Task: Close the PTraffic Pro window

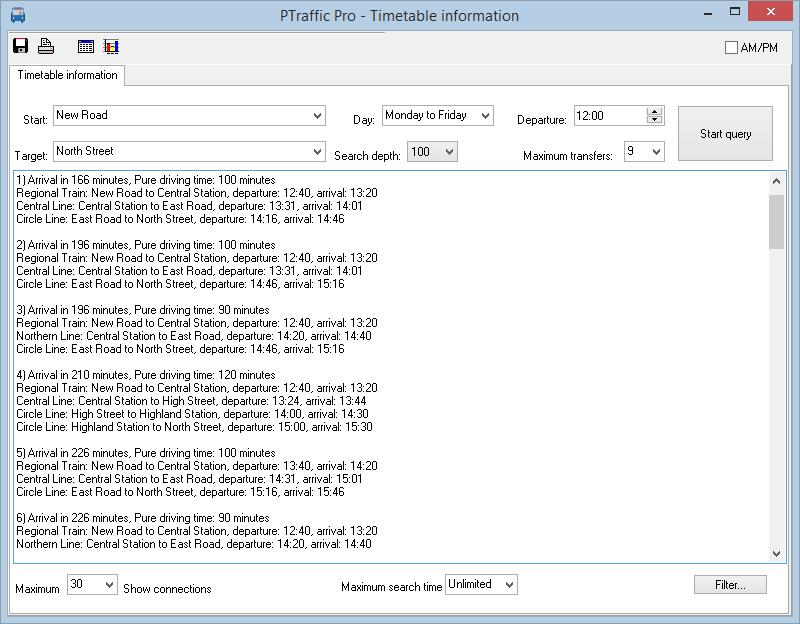Action: tap(770, 12)
